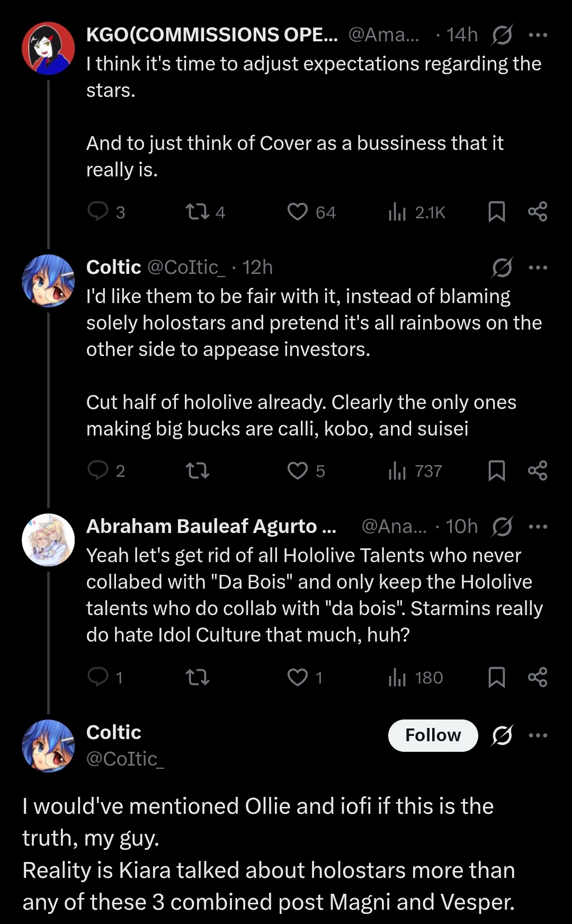Click Grok icon next to Follow button
572x924 pixels.
click(x=502, y=735)
